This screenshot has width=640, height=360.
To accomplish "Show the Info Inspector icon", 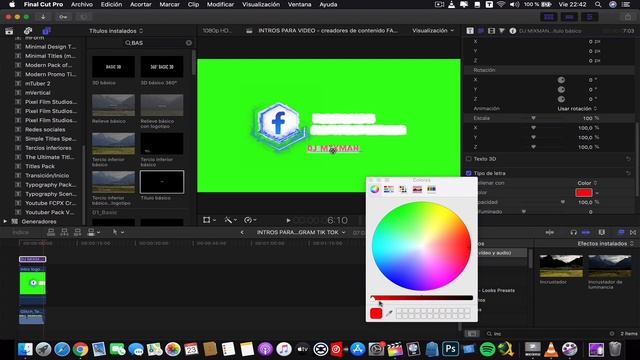I will point(513,31).
